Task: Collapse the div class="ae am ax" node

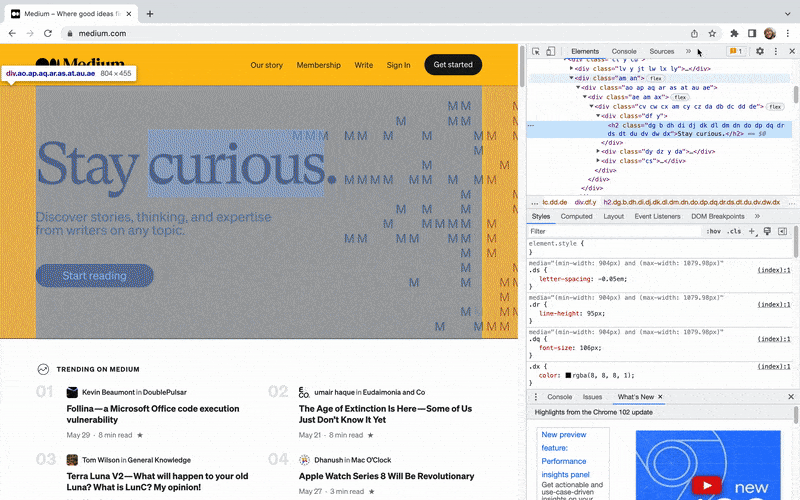Action: pyautogui.click(x=585, y=97)
